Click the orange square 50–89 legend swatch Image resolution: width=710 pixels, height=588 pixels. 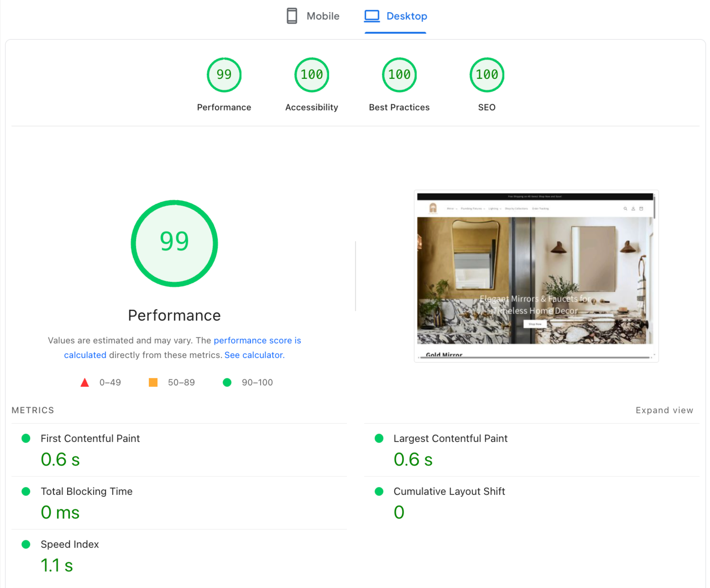[x=153, y=382]
